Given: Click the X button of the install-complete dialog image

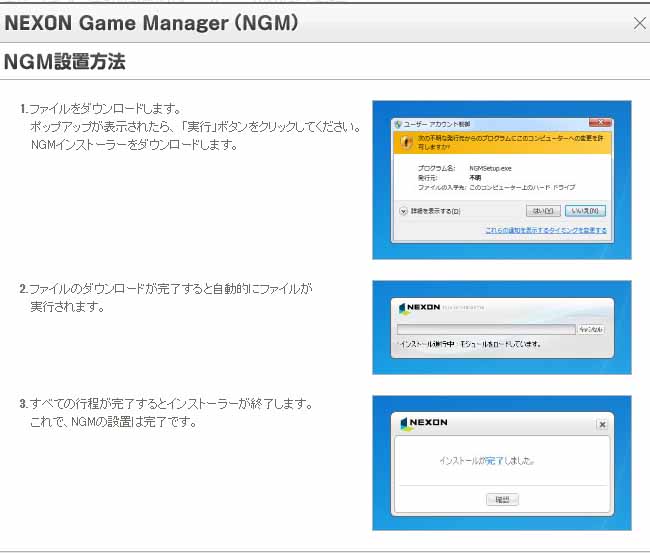Looking at the screenshot, I should (x=602, y=424).
